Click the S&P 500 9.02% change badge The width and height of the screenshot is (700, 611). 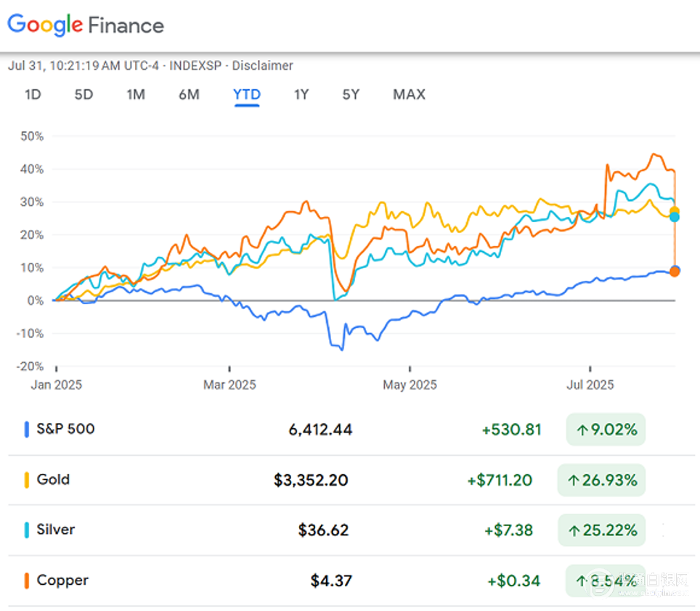(x=606, y=430)
